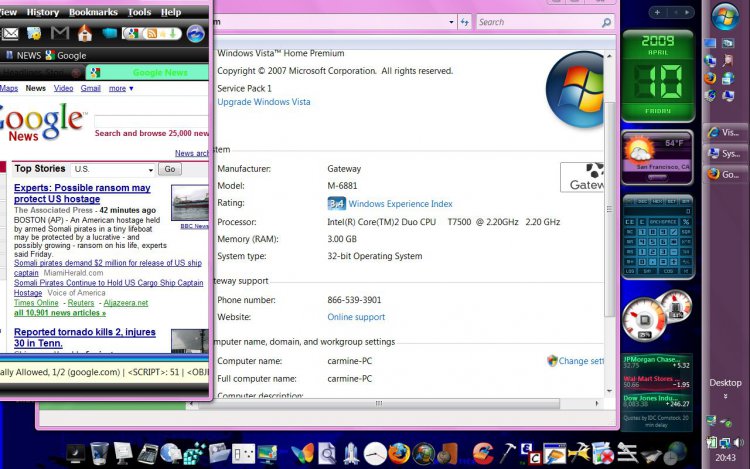The image size is (750, 469).
Task: Switch to the 'Go...' Firefox taskbar button
Action: tap(725, 175)
